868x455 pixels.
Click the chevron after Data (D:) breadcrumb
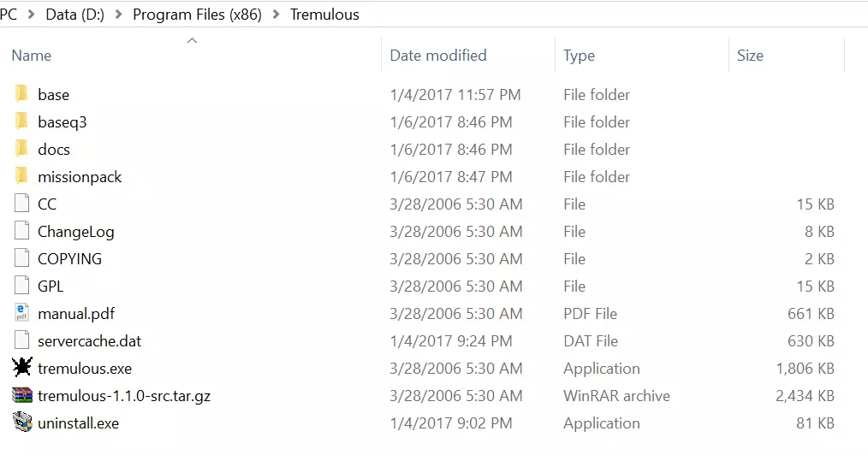tap(119, 15)
